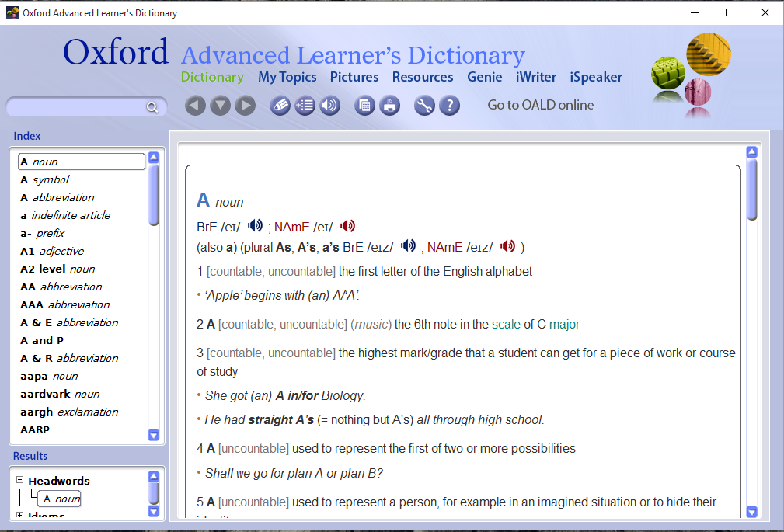Open the pencil notes tool
The height and width of the screenshot is (532, 784).
[280, 106]
